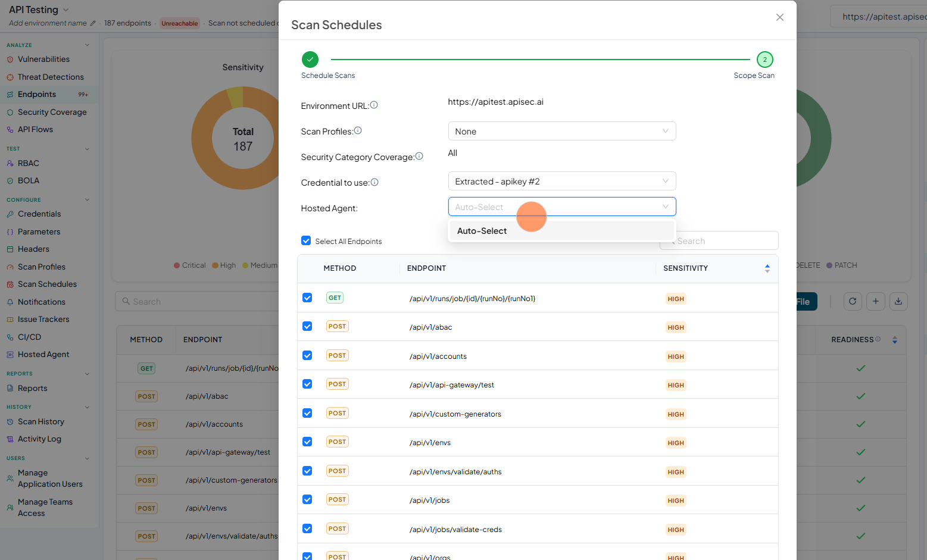Click the Scope Scan step 2 indicator

pyautogui.click(x=765, y=60)
